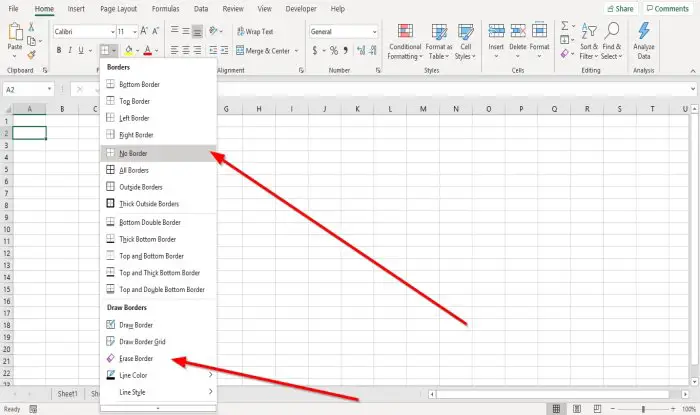
Task: Expand the Line Color submenu
Action: point(158,375)
